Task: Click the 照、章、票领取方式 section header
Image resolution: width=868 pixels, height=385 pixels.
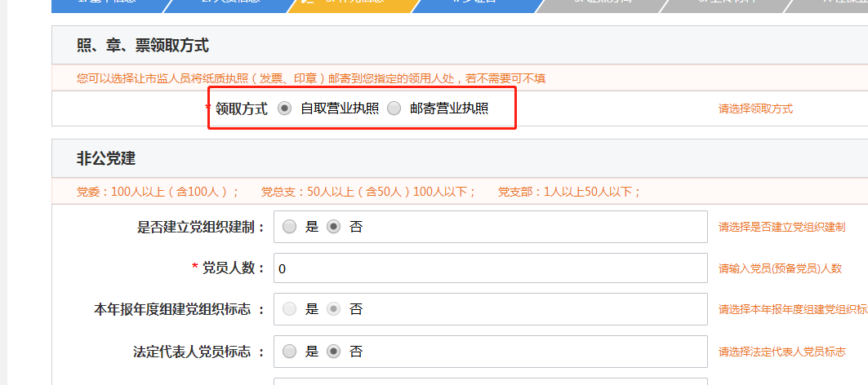Action: [x=143, y=46]
